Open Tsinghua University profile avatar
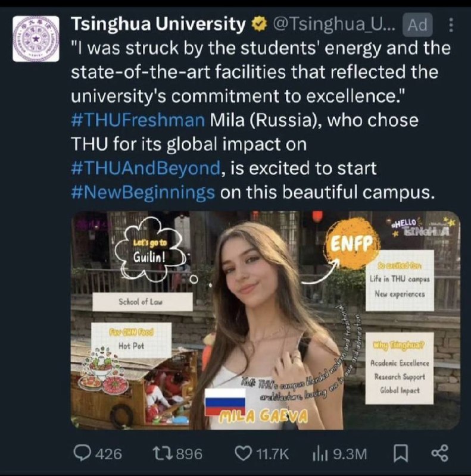The height and width of the screenshot is (476, 471). [36, 39]
